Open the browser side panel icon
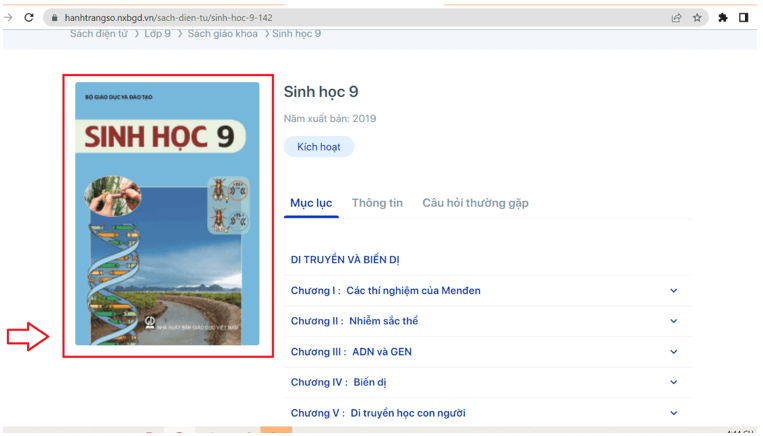 (x=744, y=18)
